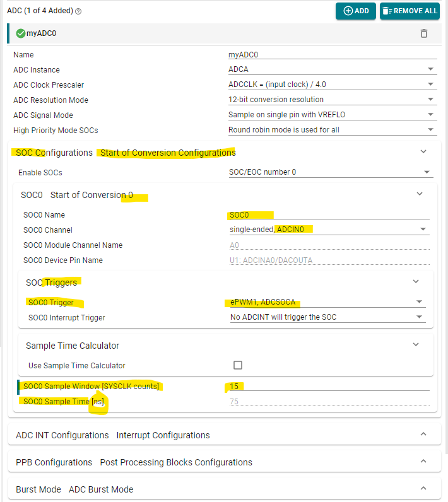Collapse the Sample Time Calculator group
The height and width of the screenshot is (502, 448).
pyautogui.click(x=416, y=345)
